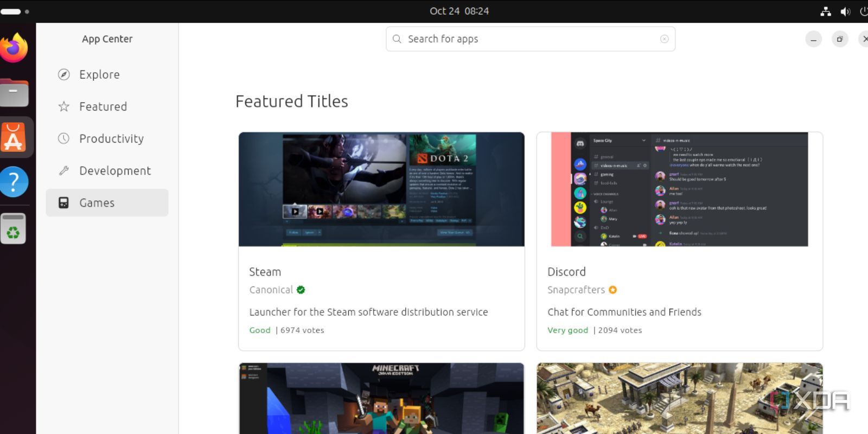The width and height of the screenshot is (868, 434).
Task: Select the Productivity category
Action: (107, 138)
